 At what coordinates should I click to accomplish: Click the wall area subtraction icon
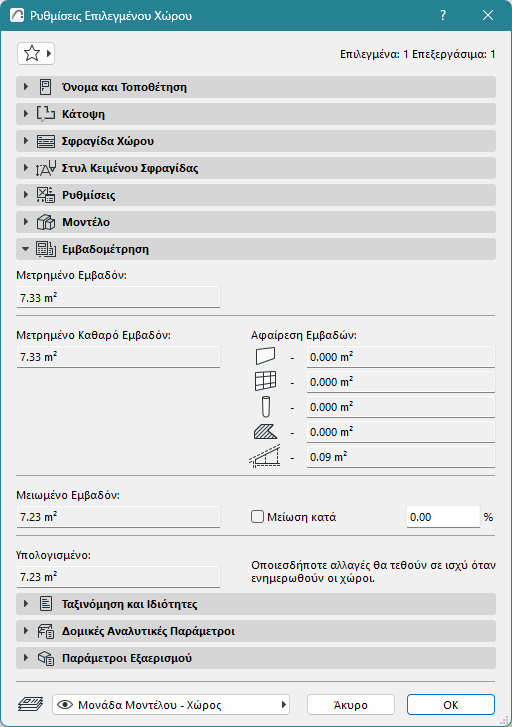click(265, 357)
